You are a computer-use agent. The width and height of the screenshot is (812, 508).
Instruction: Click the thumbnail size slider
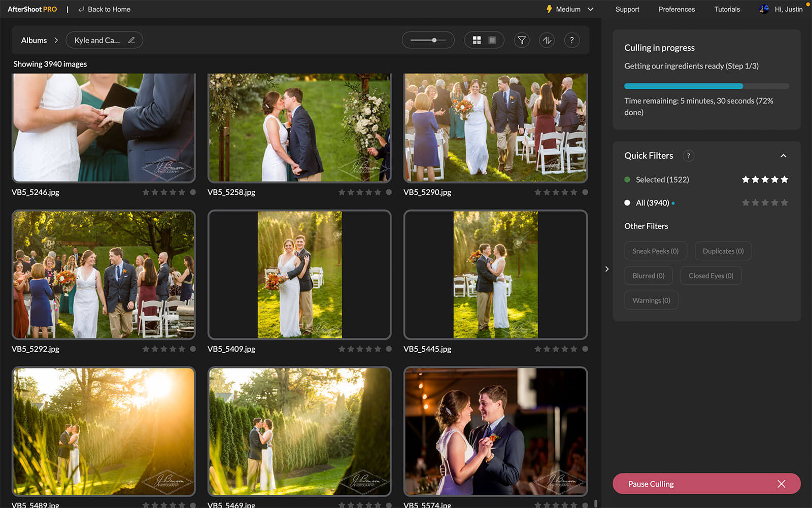428,40
